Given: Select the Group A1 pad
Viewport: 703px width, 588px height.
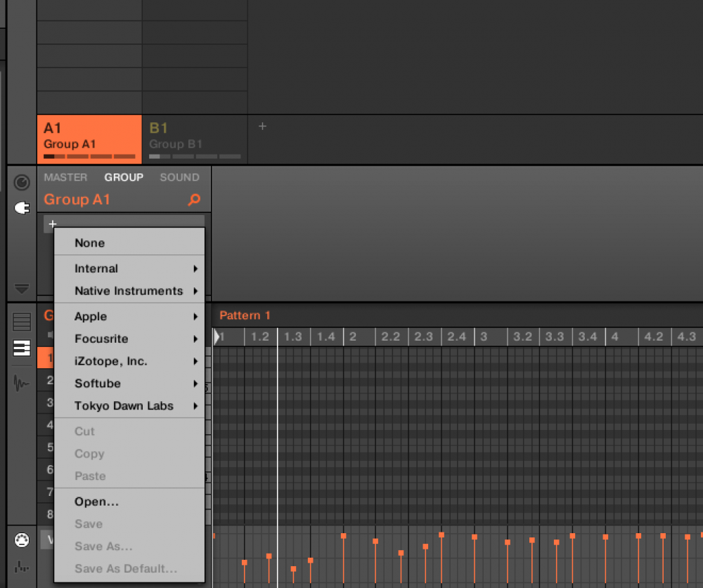Looking at the screenshot, I should tap(89, 138).
